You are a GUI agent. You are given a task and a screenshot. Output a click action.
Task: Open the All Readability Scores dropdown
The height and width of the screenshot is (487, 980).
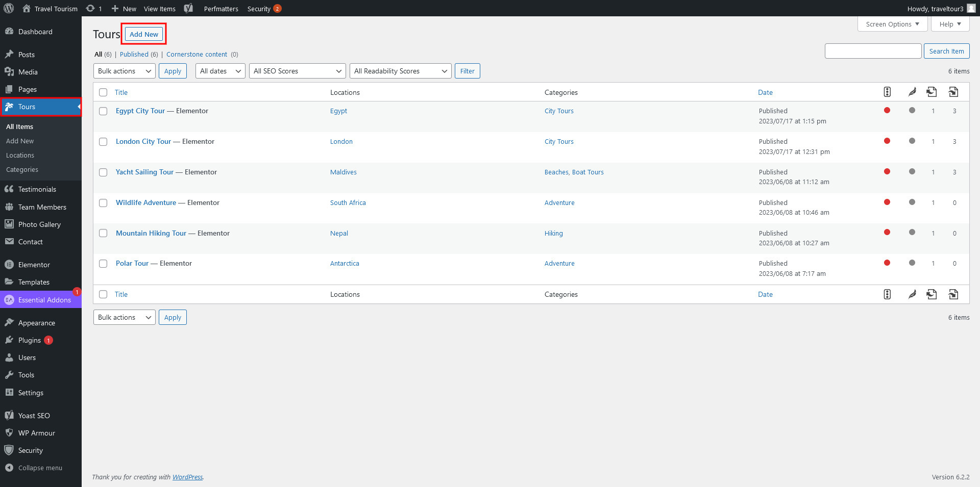click(400, 71)
